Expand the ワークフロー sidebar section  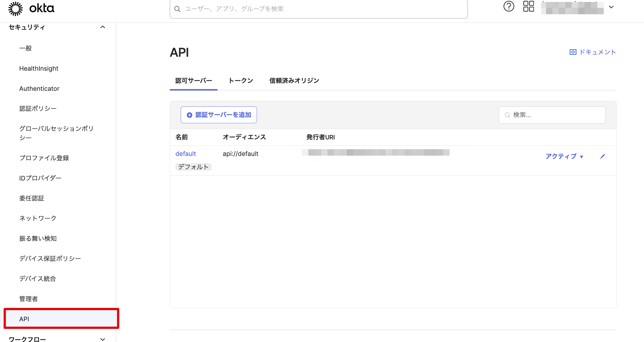102,339
